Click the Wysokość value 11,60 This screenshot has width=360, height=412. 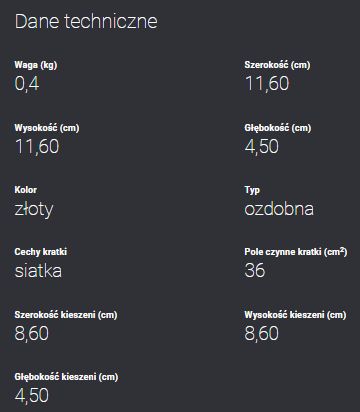click(x=37, y=146)
